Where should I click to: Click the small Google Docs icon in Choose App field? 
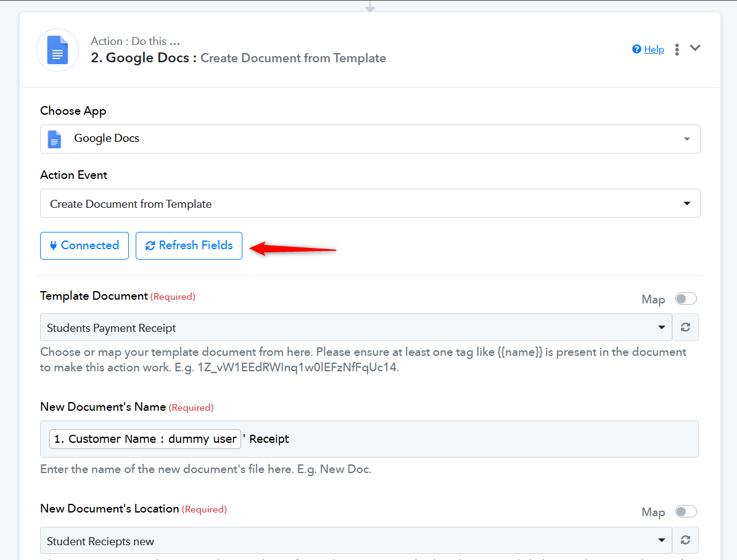54,139
